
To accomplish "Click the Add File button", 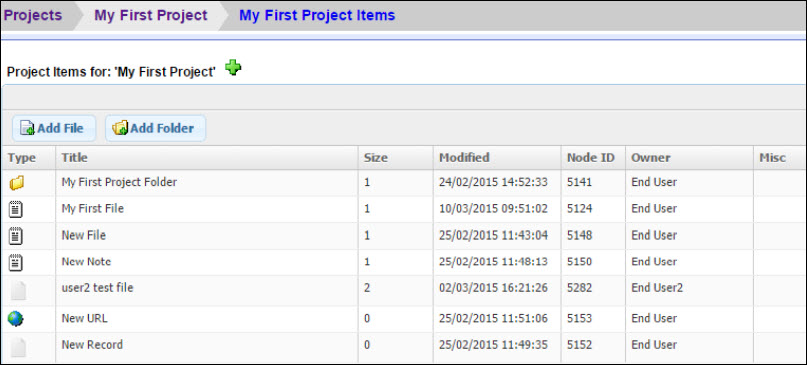I will click(54, 128).
